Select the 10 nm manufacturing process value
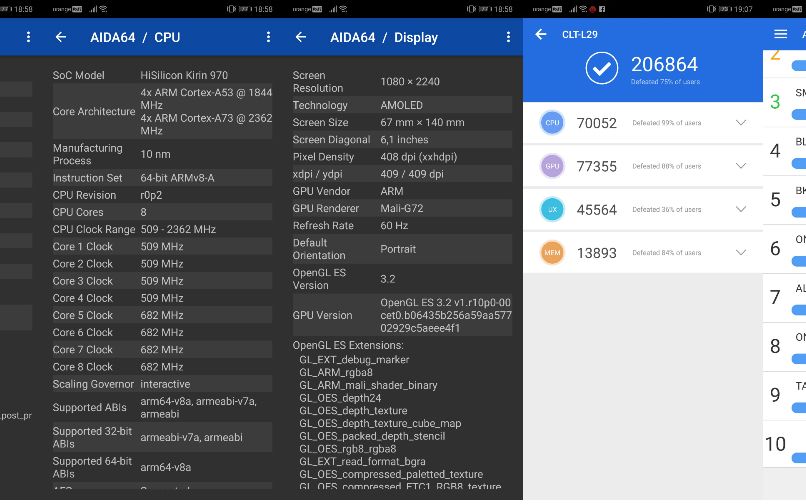This screenshot has width=806, height=504. tap(155, 154)
